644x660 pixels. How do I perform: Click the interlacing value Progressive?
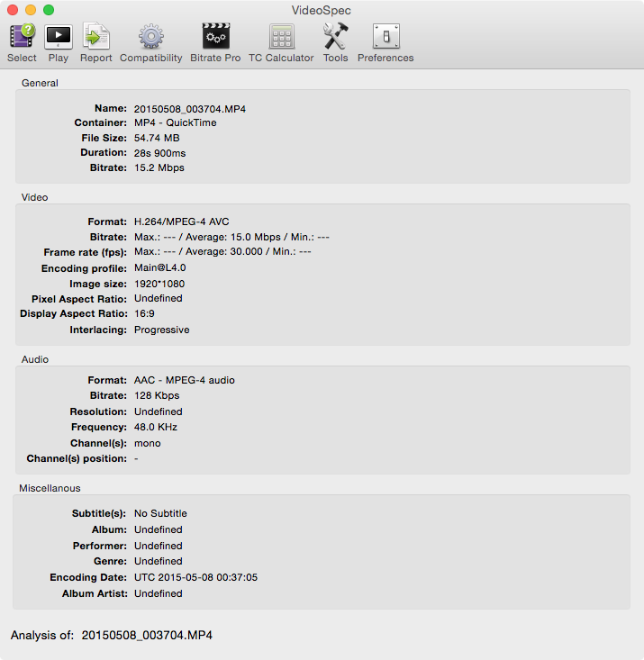pos(162,330)
